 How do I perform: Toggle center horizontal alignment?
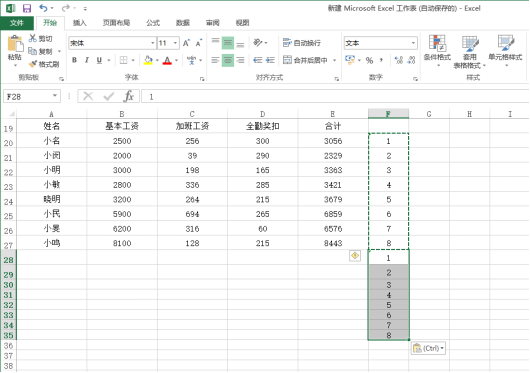point(228,60)
